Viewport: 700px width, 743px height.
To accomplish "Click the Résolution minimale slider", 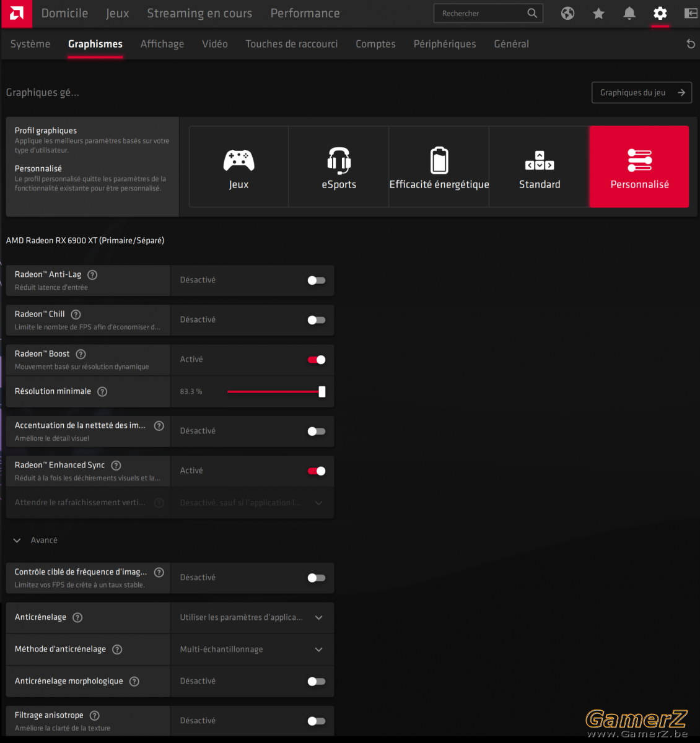I will coord(276,392).
